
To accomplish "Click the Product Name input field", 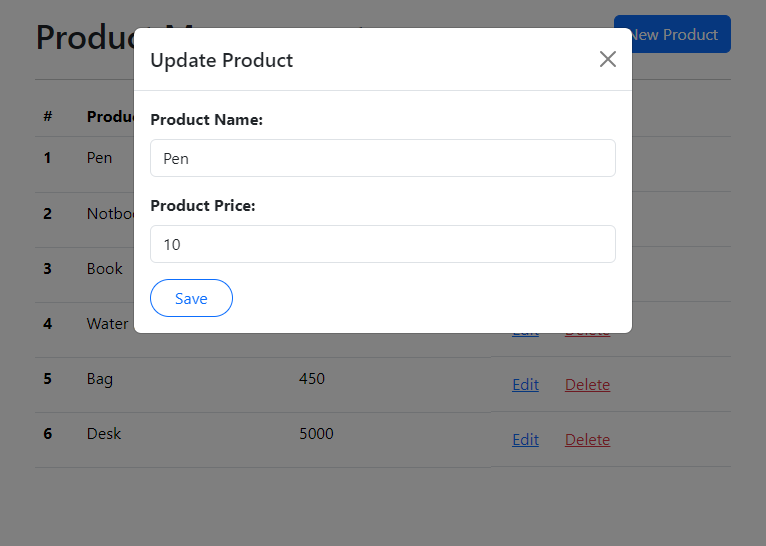I will 382,158.
